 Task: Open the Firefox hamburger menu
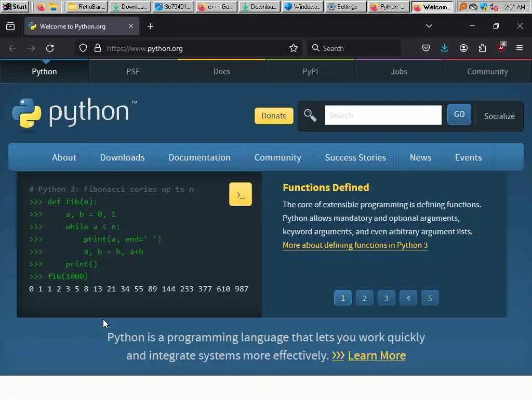(x=520, y=48)
